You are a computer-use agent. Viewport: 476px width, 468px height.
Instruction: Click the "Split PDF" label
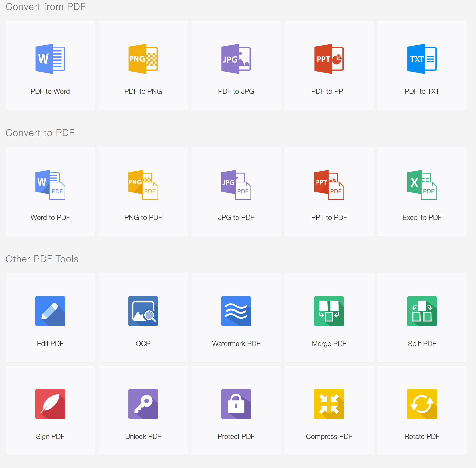point(422,344)
